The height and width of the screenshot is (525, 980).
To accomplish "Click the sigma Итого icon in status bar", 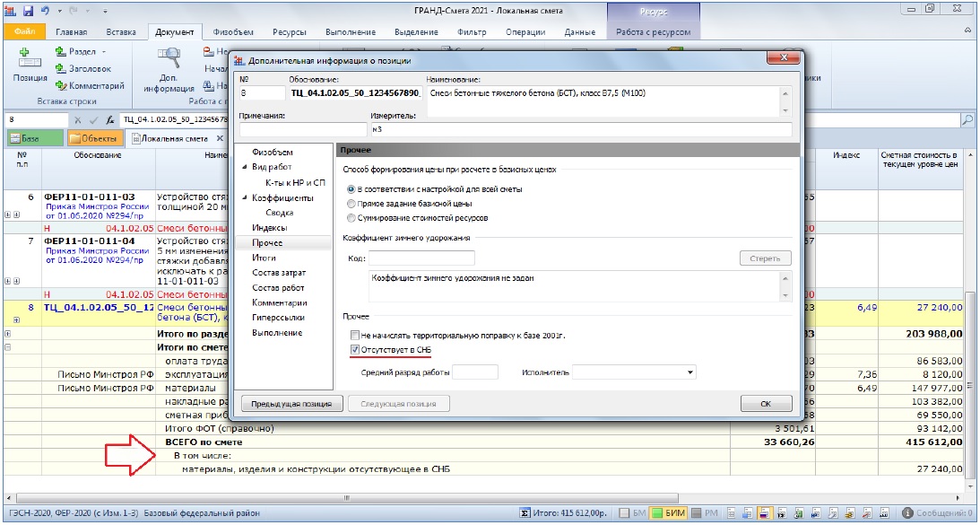I will [525, 513].
